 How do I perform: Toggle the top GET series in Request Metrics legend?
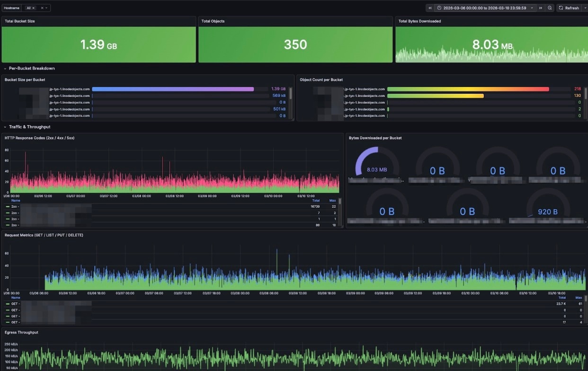click(16, 303)
